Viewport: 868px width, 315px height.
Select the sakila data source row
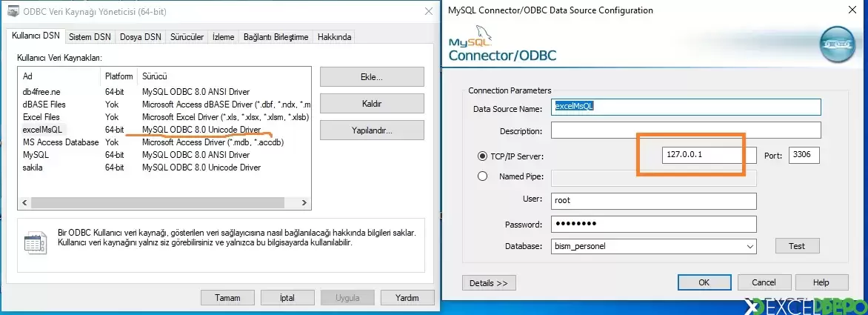[164, 168]
